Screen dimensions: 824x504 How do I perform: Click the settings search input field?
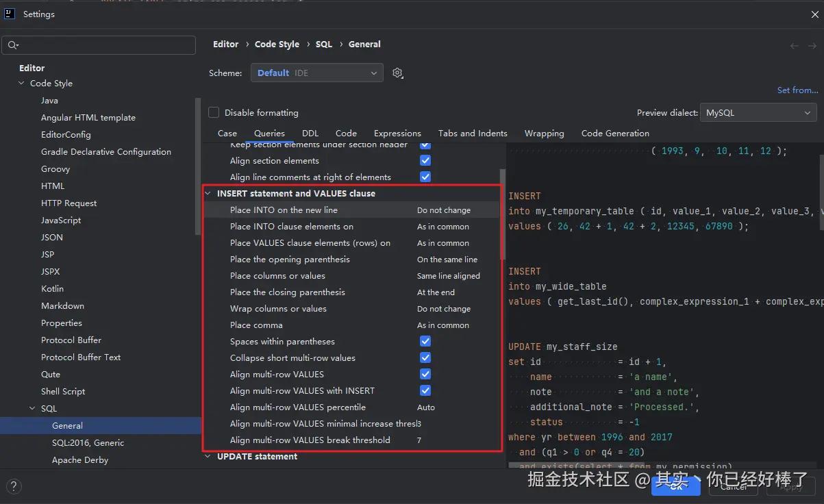click(x=99, y=45)
